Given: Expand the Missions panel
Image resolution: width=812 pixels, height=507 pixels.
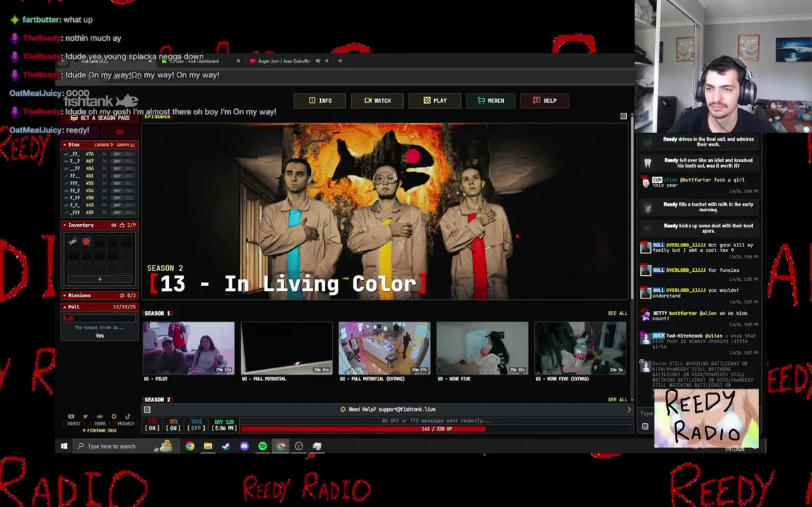Looking at the screenshot, I should point(65,296).
